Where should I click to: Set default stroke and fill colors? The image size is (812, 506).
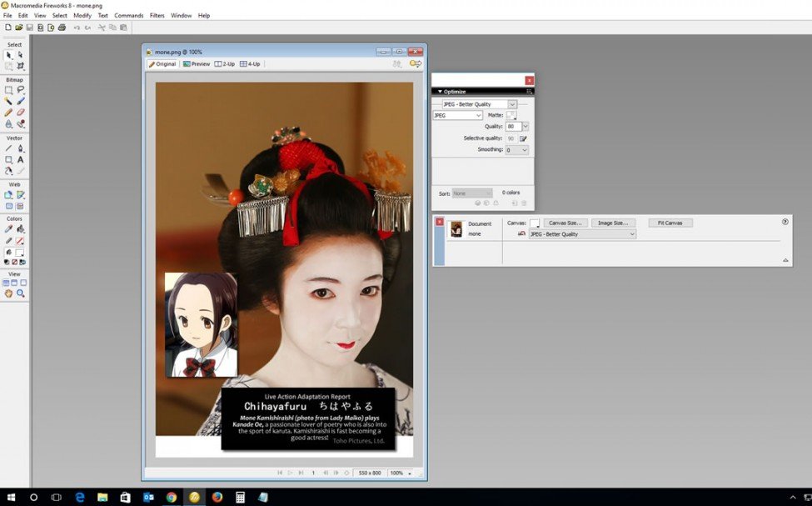pos(7,263)
